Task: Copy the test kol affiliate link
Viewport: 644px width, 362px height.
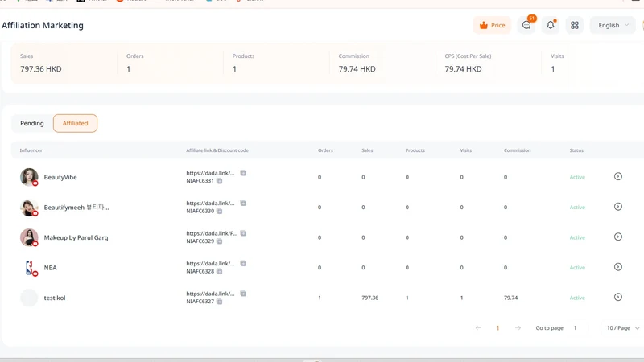Action: point(243,294)
